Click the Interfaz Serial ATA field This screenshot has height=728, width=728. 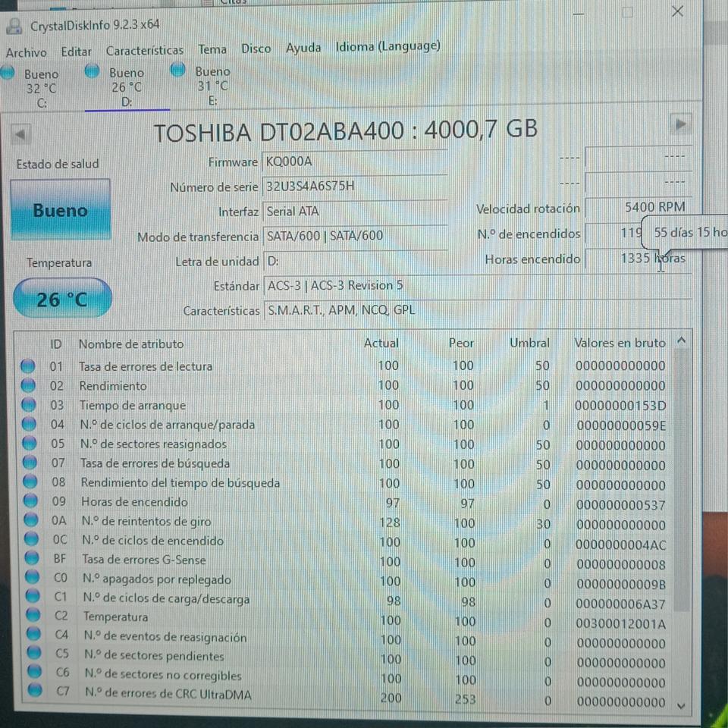pyautogui.click(x=355, y=212)
